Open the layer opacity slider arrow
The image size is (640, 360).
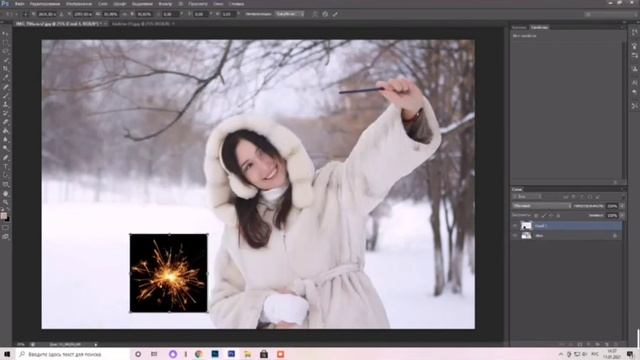(x=622, y=206)
